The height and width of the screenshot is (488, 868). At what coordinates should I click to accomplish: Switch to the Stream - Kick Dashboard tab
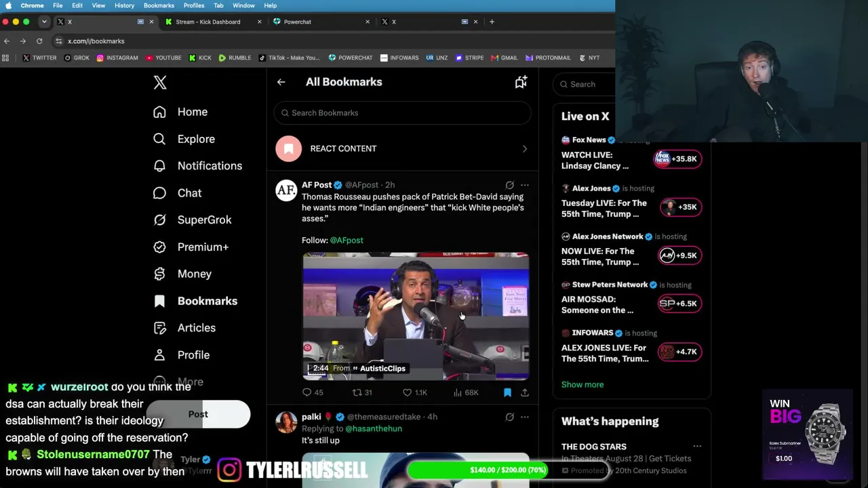coord(208,22)
